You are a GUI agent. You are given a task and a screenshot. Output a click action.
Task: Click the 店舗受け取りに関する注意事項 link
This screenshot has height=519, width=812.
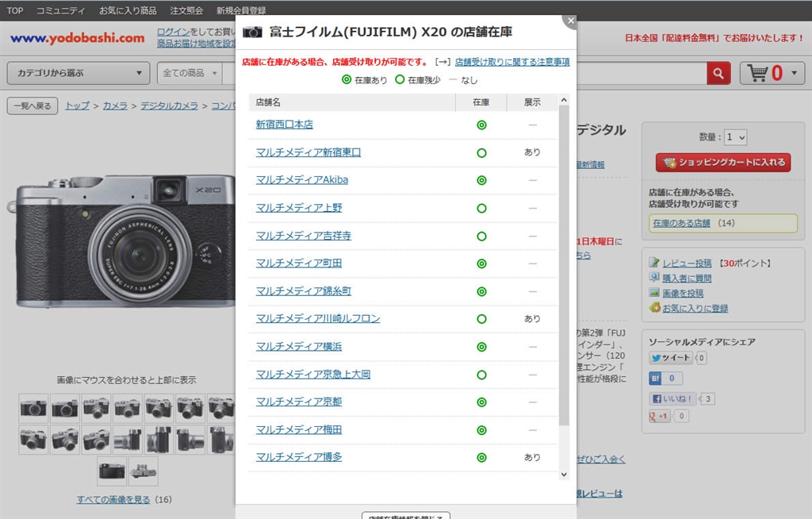click(x=512, y=61)
